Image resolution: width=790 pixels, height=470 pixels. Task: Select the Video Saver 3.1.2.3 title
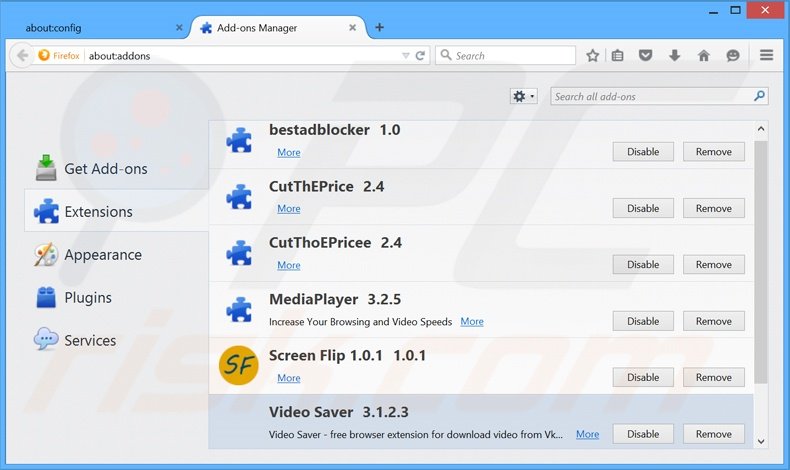click(339, 412)
